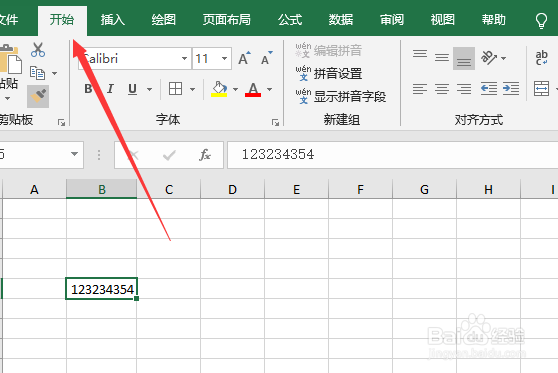Toggle Bold formatting

(x=88, y=89)
